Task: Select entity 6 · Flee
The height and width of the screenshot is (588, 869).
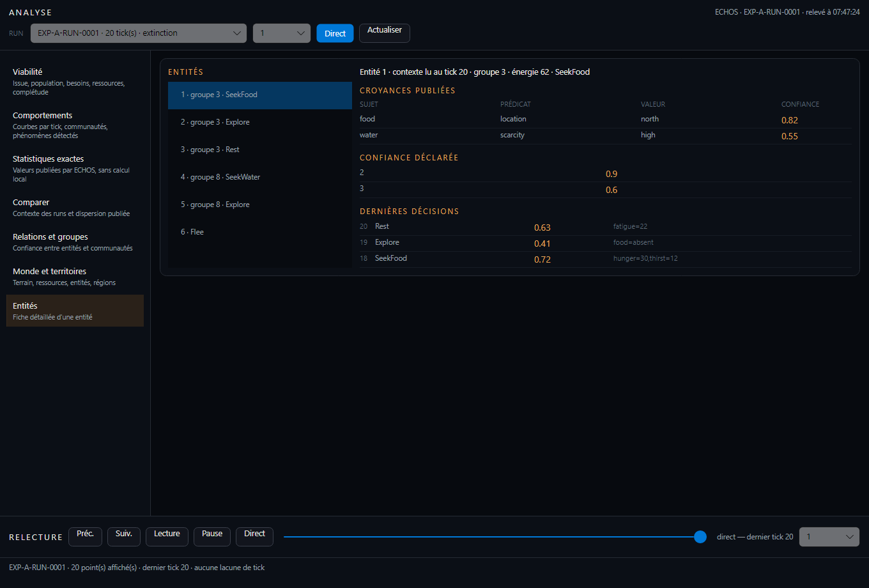Action: 260,233
